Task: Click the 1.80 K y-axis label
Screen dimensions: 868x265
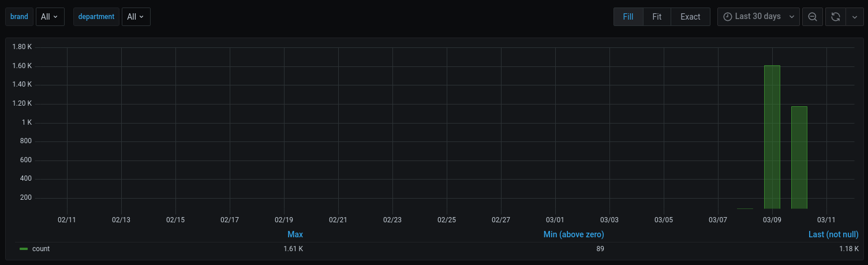Action: point(22,47)
